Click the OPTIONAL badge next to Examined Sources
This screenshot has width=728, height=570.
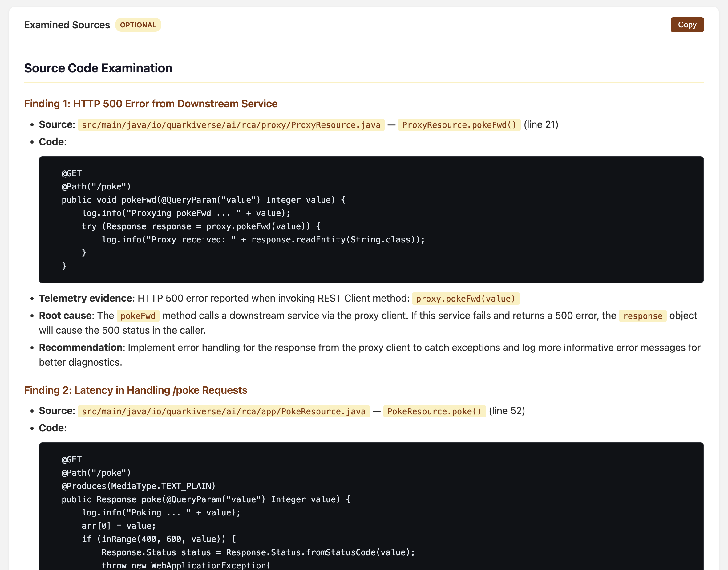pyautogui.click(x=138, y=25)
